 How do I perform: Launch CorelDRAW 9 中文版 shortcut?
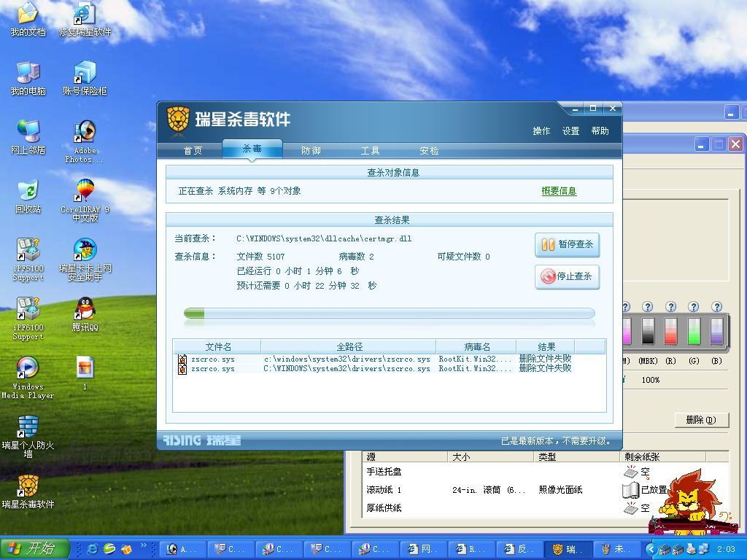click(x=85, y=200)
